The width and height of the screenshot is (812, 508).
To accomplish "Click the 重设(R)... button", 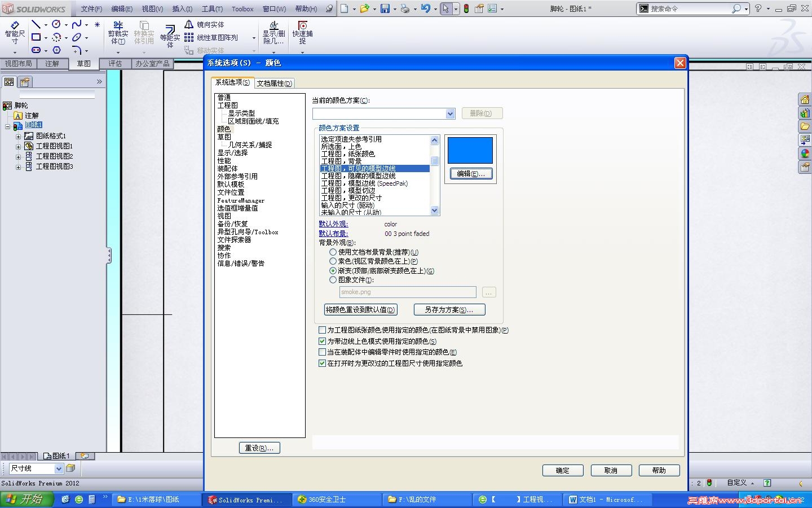I will (x=259, y=448).
